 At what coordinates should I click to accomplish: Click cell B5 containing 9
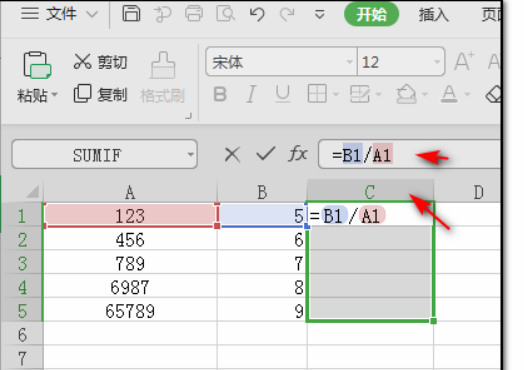coord(262,311)
